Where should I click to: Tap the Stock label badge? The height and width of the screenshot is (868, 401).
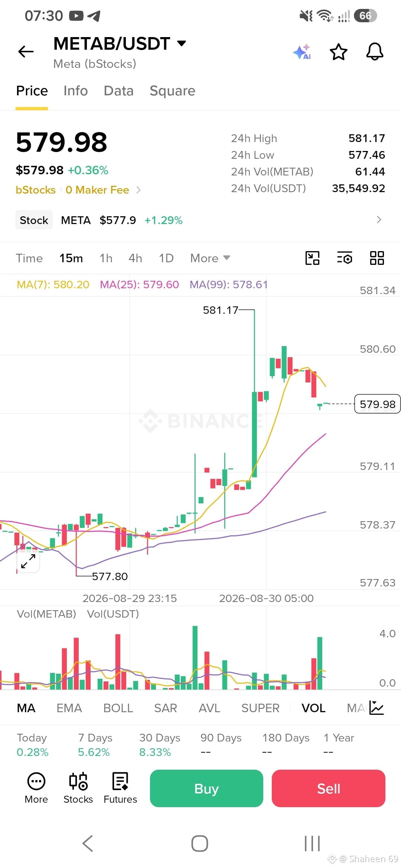(x=34, y=220)
